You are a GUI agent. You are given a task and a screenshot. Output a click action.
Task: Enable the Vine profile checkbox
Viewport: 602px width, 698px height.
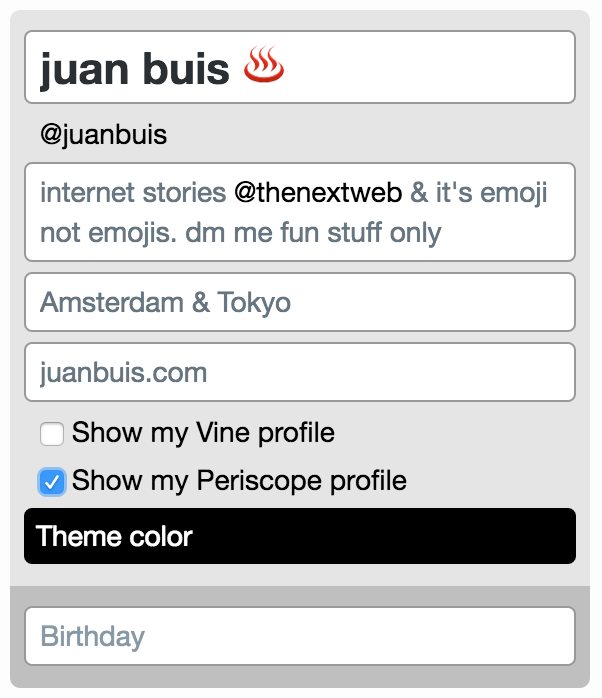tap(52, 434)
